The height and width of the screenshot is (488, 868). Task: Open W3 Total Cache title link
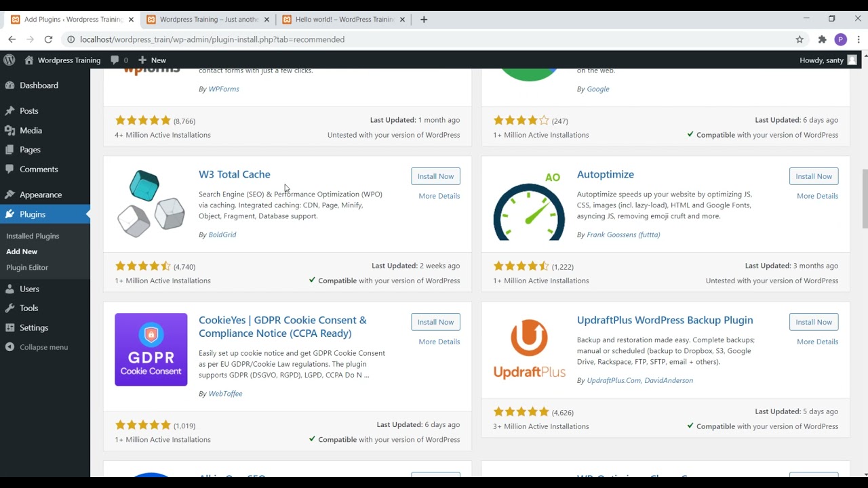(235, 174)
